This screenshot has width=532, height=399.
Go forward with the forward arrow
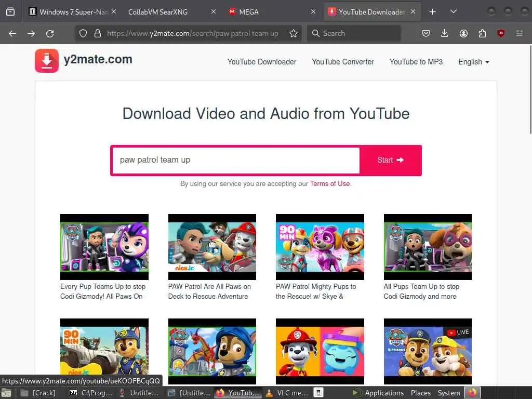[x=31, y=33]
